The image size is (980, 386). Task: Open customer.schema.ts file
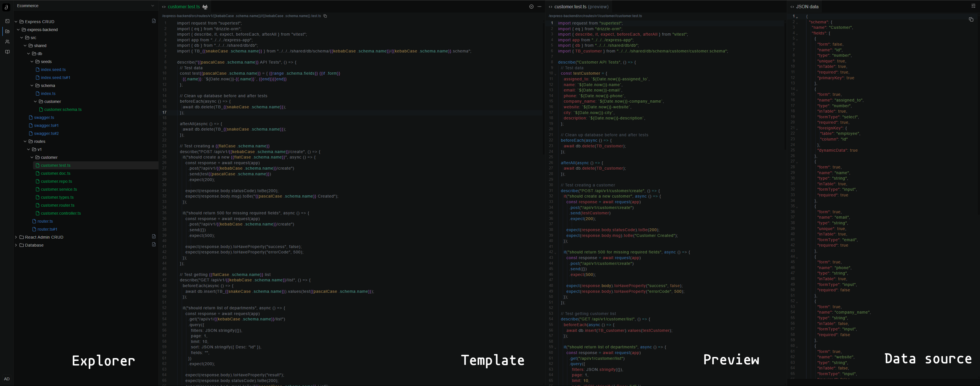tap(63, 110)
